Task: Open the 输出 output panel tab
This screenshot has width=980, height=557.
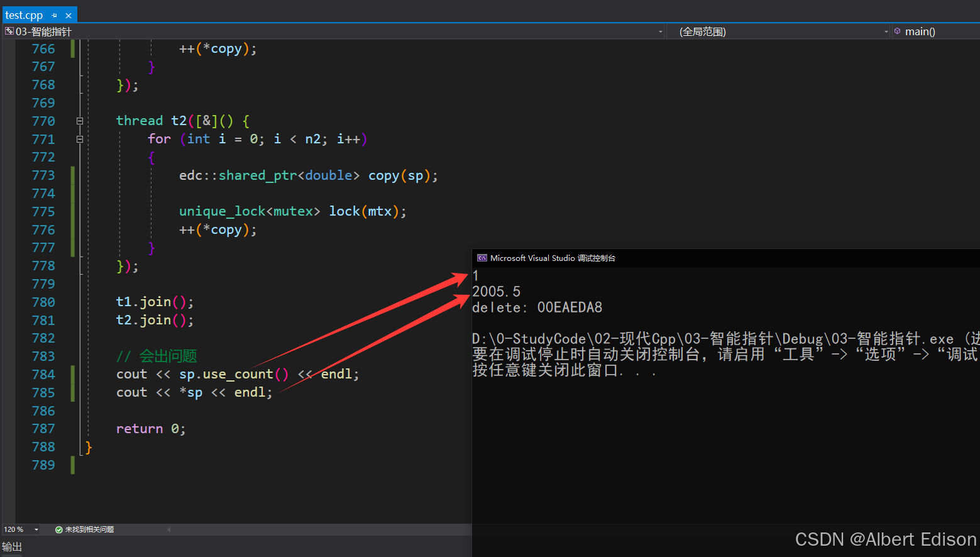Action: point(12,547)
